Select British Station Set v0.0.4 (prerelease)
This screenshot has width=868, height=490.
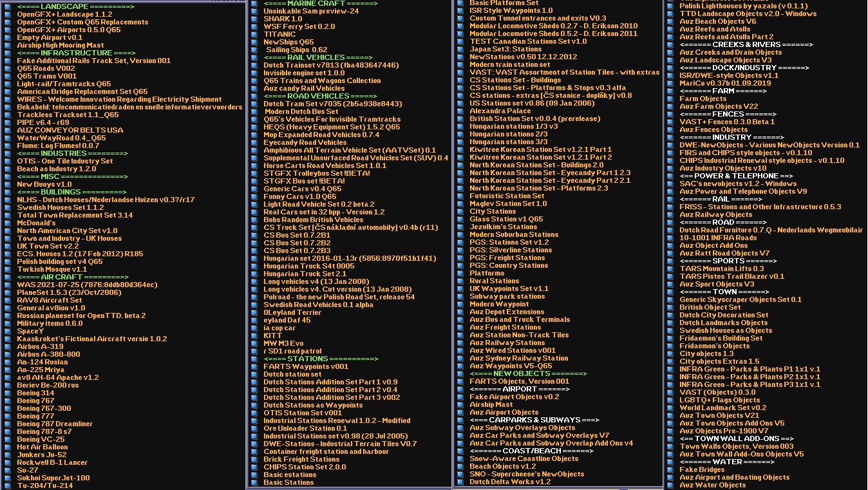534,118
